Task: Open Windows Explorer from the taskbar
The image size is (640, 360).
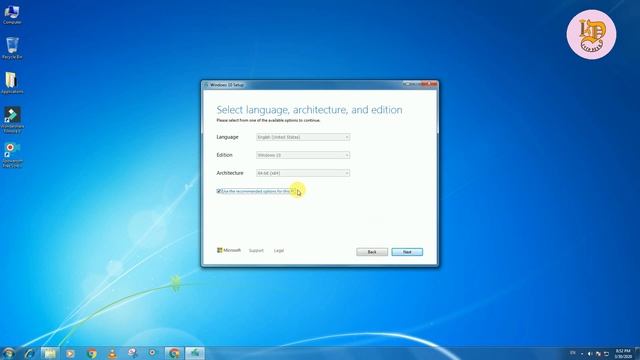Action: click(50, 353)
